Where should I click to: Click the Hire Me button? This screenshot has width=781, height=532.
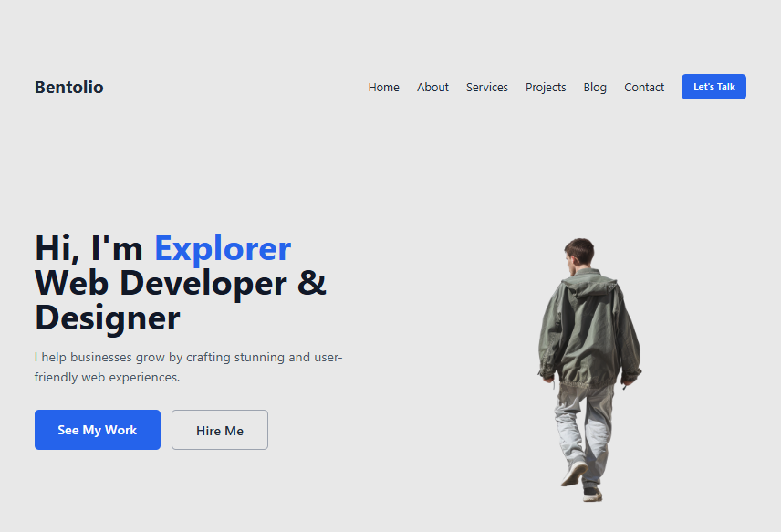coord(220,430)
